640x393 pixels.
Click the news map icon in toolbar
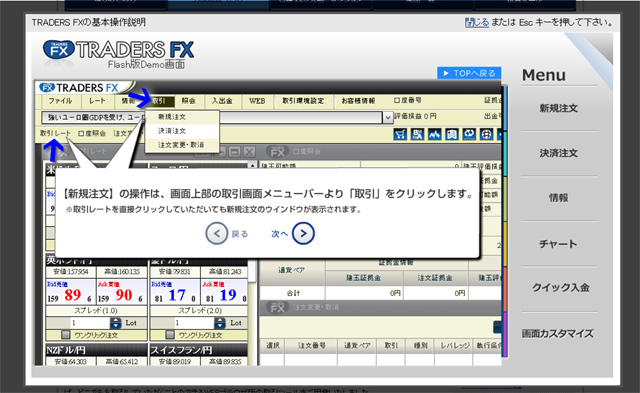(451, 134)
